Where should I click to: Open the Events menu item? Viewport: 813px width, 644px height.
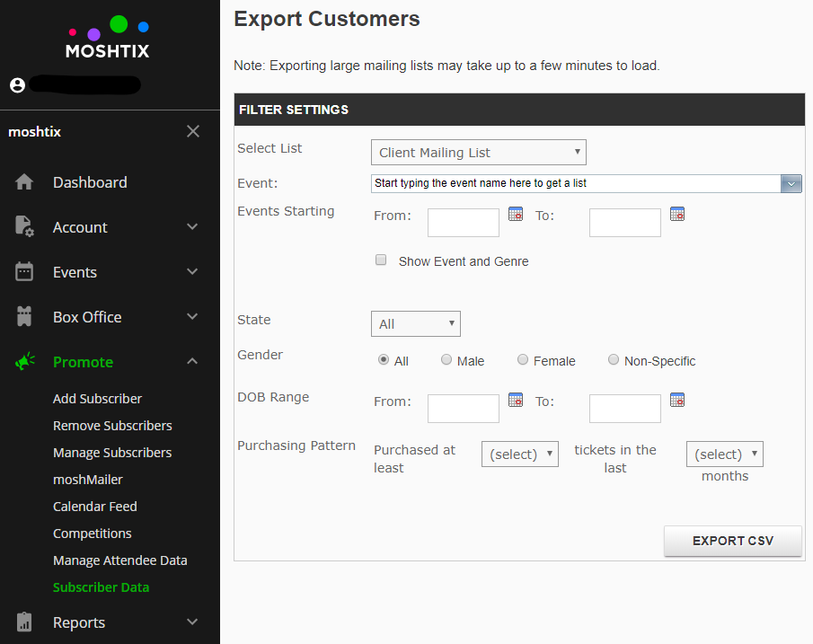pyautogui.click(x=75, y=272)
